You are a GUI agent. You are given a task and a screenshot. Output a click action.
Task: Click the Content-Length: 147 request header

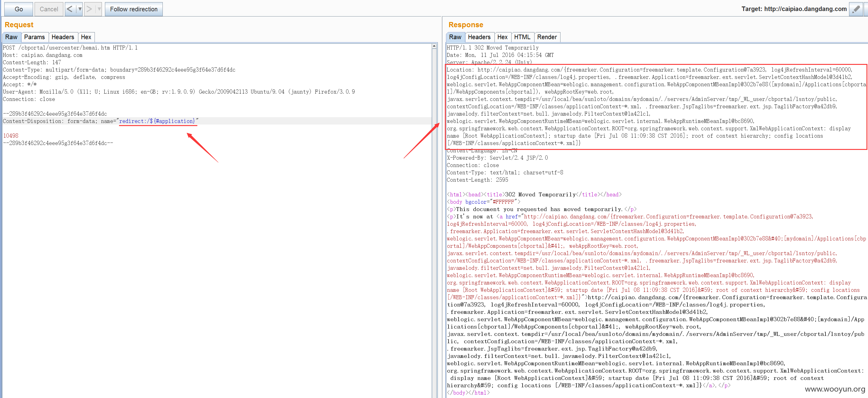pos(32,62)
